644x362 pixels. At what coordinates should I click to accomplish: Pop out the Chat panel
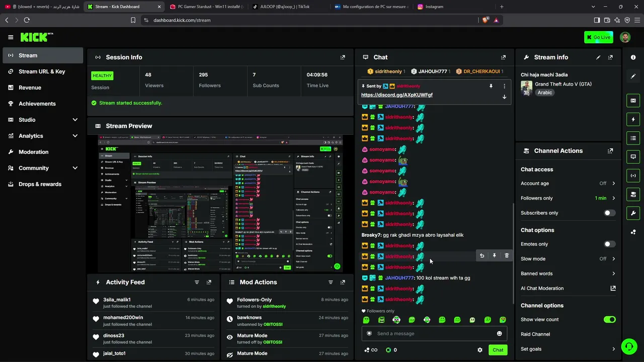tap(503, 57)
